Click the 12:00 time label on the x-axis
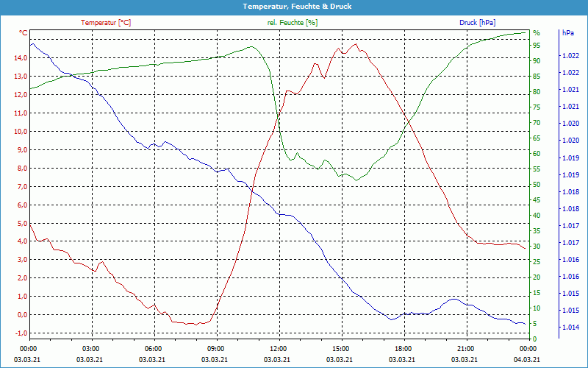 tap(278, 348)
